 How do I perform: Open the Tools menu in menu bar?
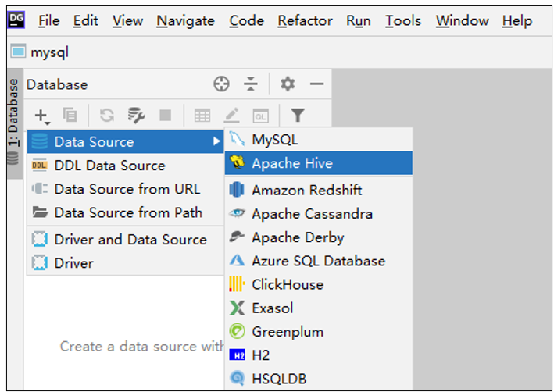tap(403, 21)
